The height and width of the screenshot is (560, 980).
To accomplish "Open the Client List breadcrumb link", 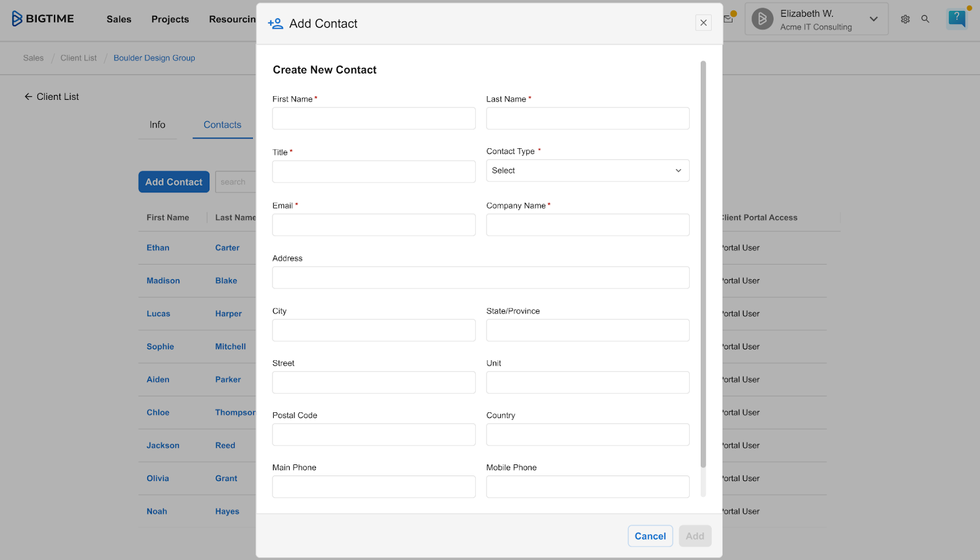I will tap(78, 58).
